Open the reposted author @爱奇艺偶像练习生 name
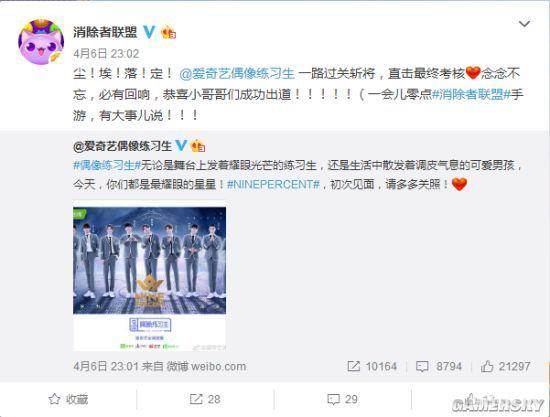 tap(122, 146)
